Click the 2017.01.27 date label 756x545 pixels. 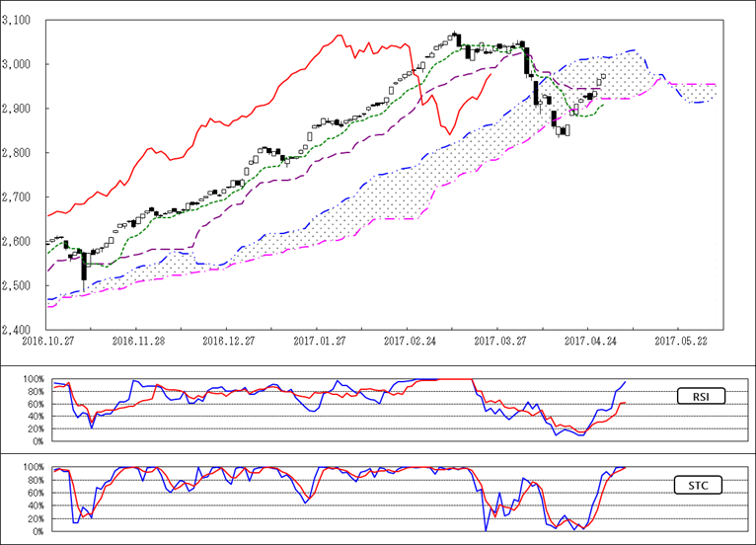click(318, 340)
